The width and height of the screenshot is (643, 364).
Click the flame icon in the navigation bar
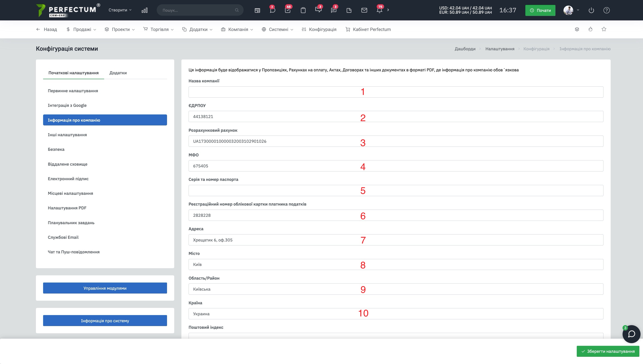[x=590, y=29]
